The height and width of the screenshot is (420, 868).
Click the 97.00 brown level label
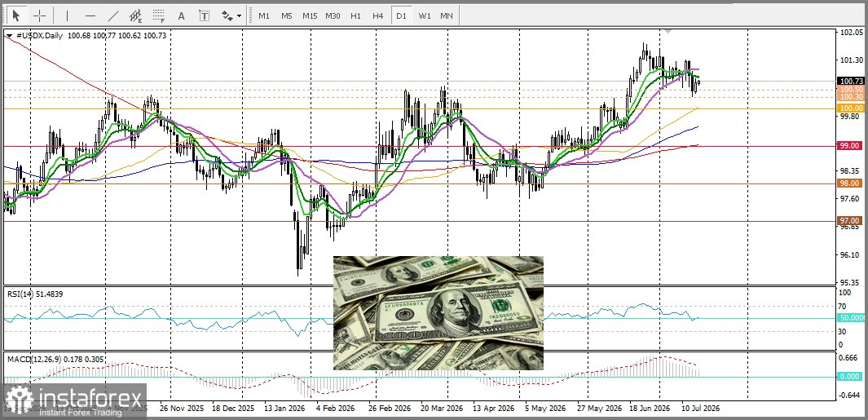[850, 220]
